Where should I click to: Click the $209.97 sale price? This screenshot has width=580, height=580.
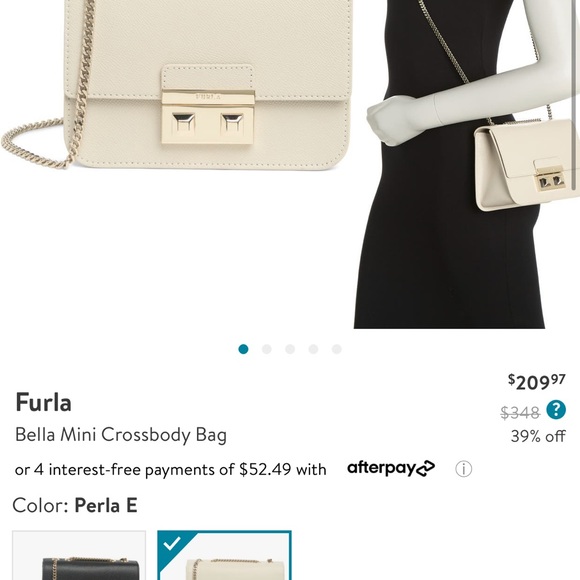(536, 382)
